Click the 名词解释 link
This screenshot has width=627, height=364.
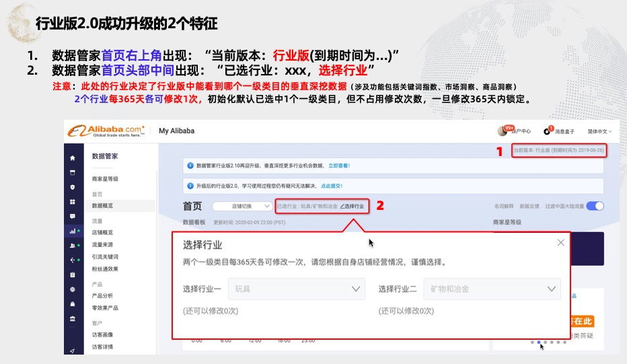504,206
